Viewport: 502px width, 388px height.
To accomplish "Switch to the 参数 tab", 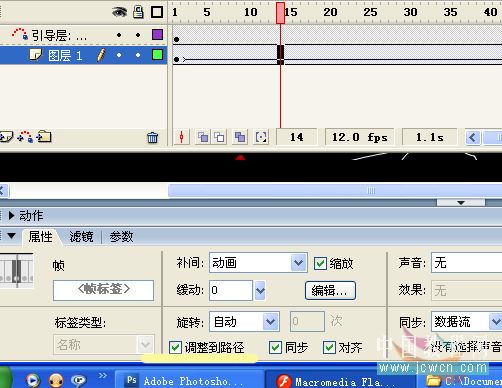I will click(121, 237).
